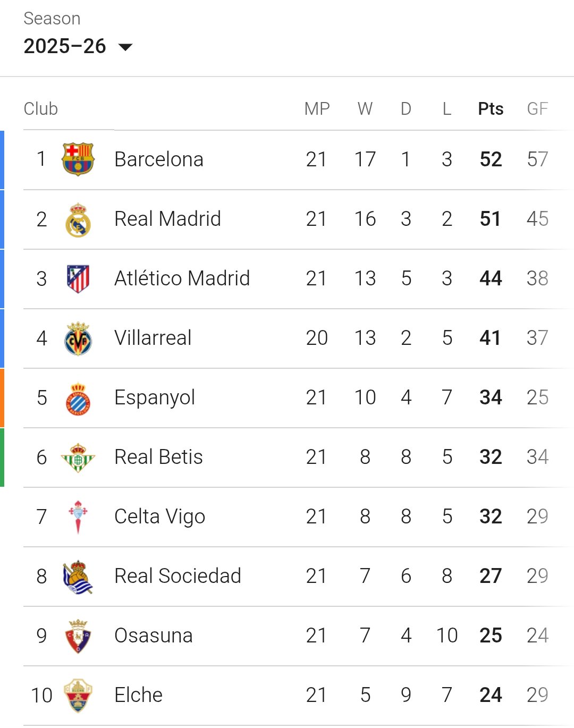The image size is (574, 728).
Task: Click the Osasuna club badge
Action: (78, 636)
